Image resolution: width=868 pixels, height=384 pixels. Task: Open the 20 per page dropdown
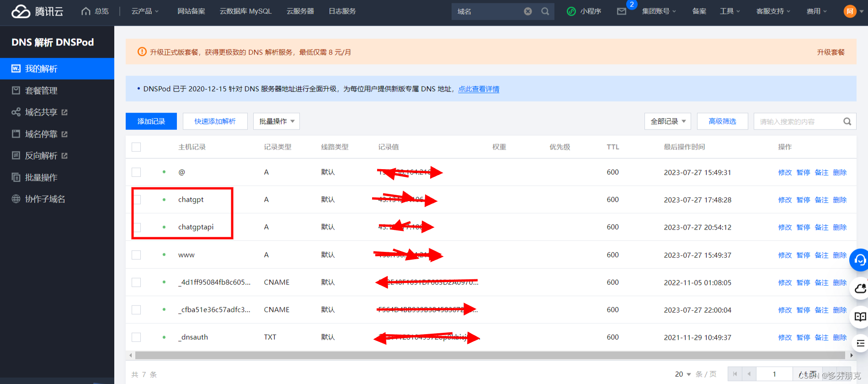pos(683,374)
